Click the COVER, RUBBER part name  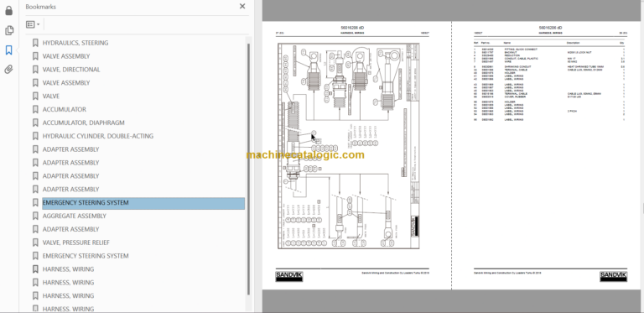point(514,97)
